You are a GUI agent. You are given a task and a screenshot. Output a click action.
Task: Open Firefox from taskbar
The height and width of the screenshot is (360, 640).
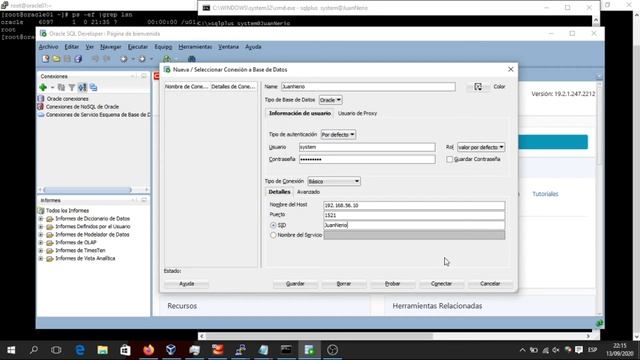149,350
